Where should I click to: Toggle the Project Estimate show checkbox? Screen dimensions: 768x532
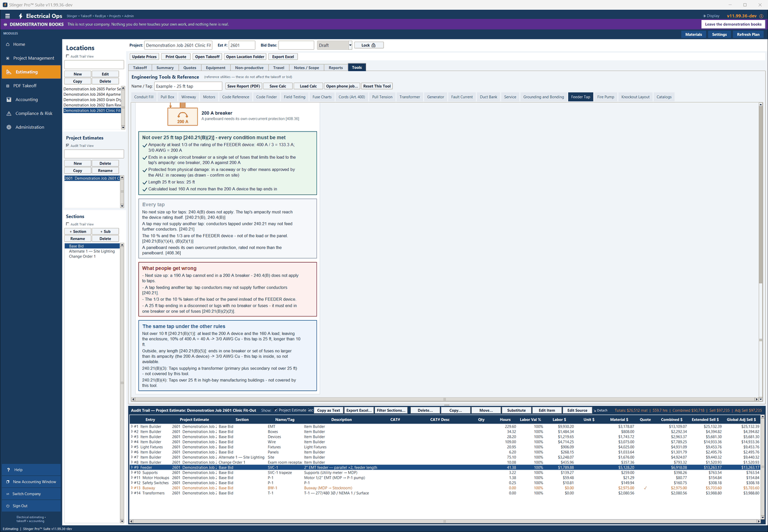pos(276,410)
